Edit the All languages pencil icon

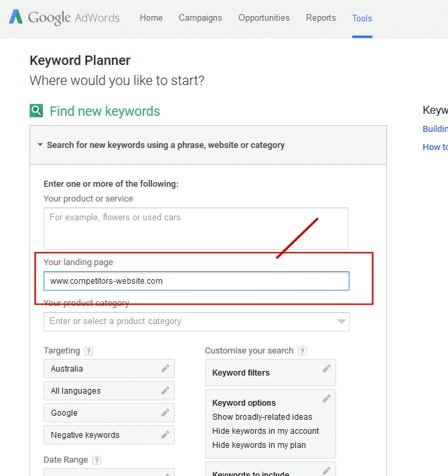(x=165, y=390)
